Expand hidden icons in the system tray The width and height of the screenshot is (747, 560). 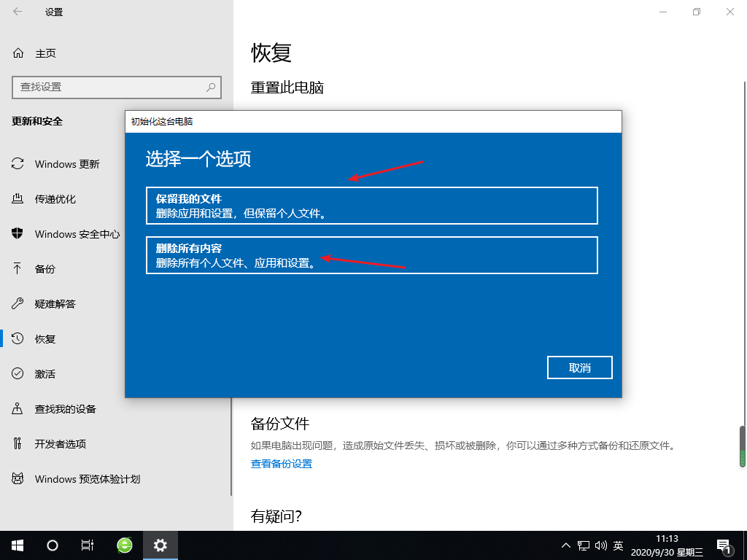coord(566,545)
